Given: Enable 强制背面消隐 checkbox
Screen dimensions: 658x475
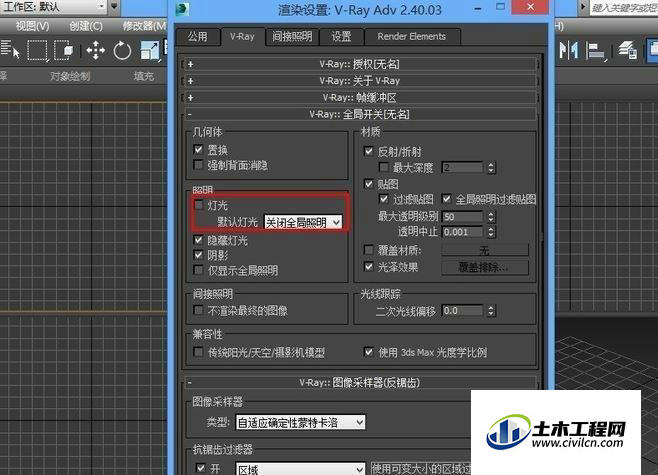Looking at the screenshot, I should pos(198,164).
